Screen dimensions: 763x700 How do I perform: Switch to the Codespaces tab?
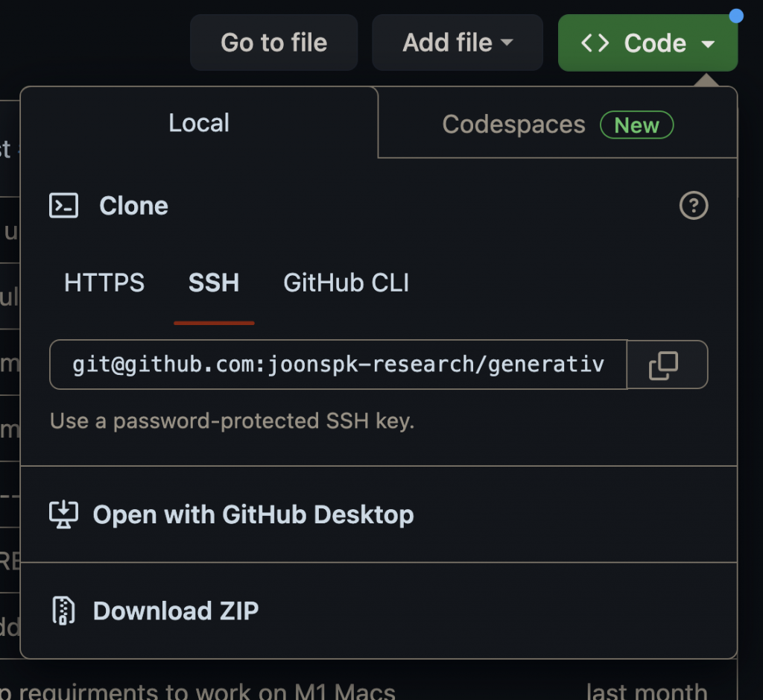coord(513,124)
